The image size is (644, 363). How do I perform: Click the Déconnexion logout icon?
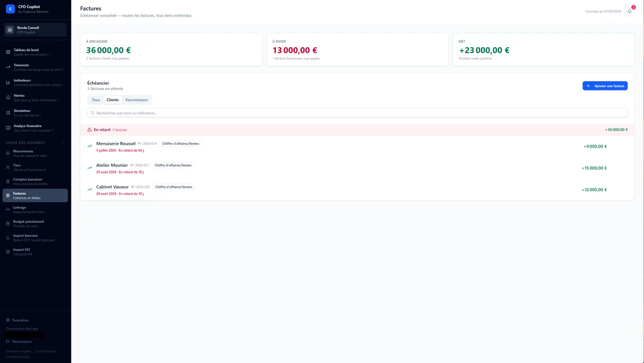(8, 342)
